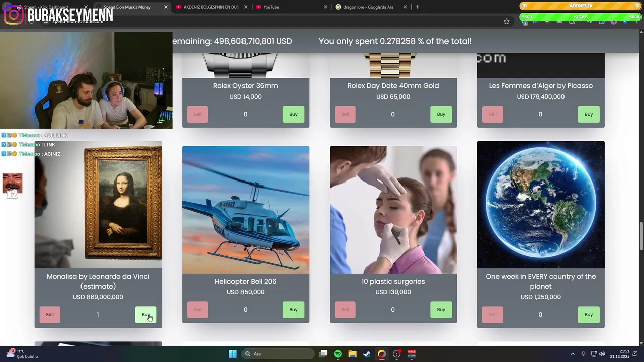The width and height of the screenshot is (644, 362).
Task: Click the Rolex Oyster 36mm quantity field
Action: [246, 114]
